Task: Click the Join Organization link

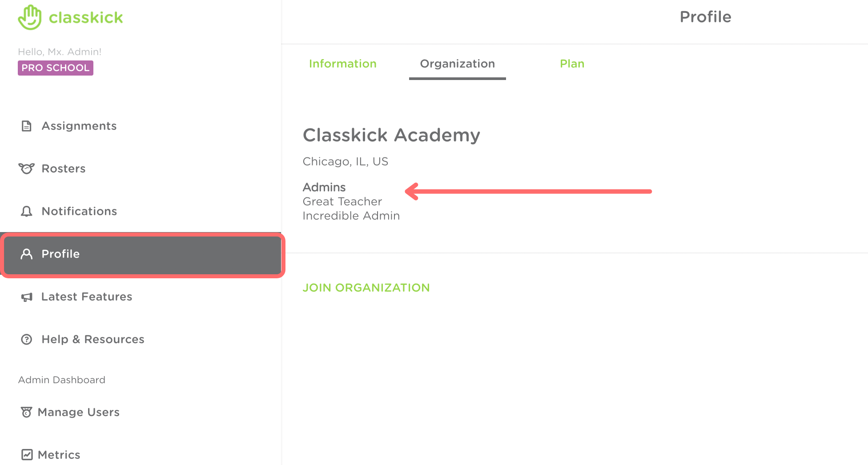Action: coord(366,288)
